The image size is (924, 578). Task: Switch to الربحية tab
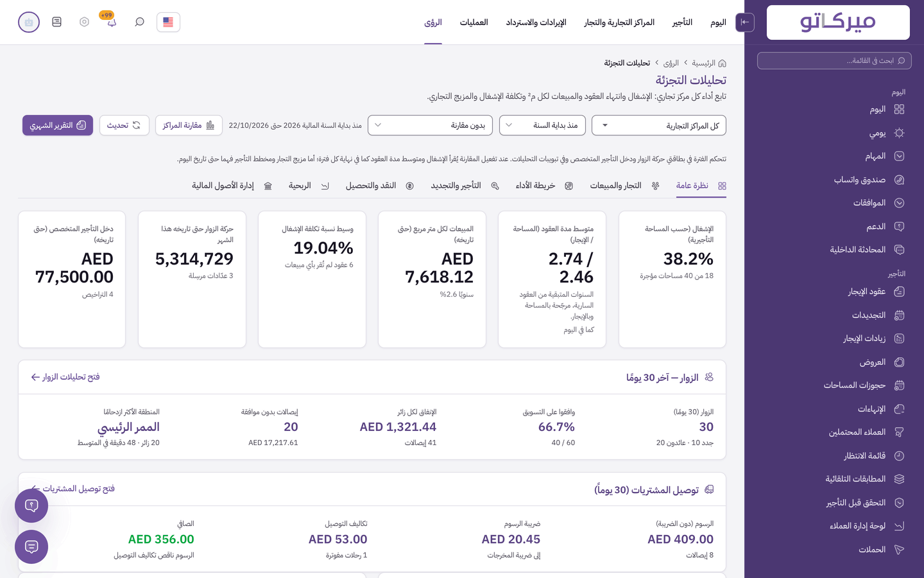(x=309, y=186)
